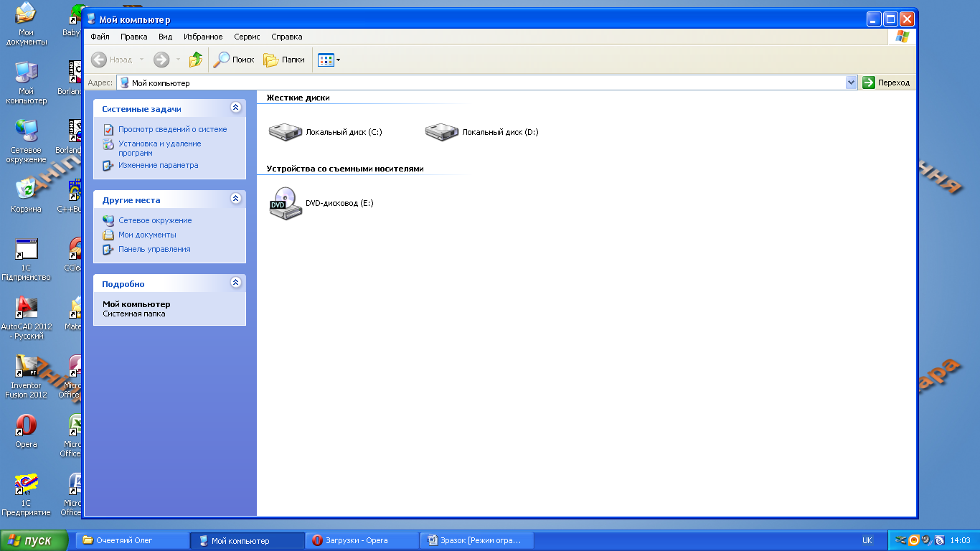980x551 pixels.
Task: Click the Windows flag logo in toolbar
Action: [902, 37]
